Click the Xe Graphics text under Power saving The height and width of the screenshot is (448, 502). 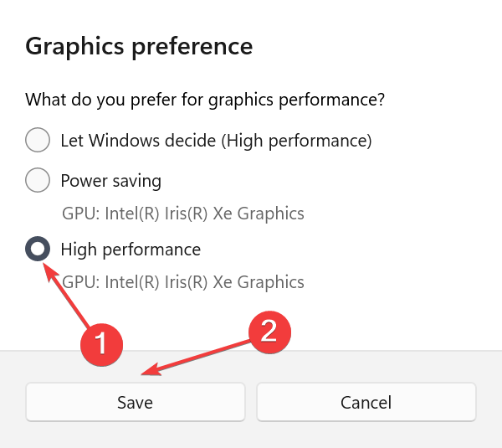pyautogui.click(x=259, y=214)
